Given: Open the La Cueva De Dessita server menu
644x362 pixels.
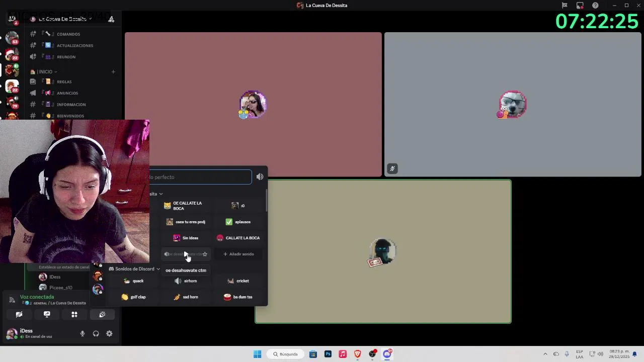Looking at the screenshot, I should coord(62,19).
